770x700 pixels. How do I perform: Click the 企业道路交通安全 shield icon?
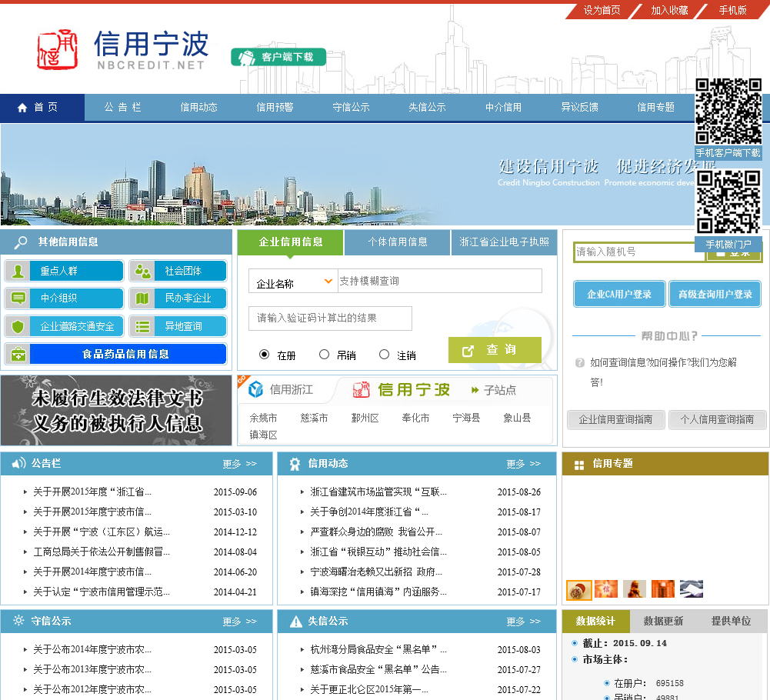(x=18, y=326)
